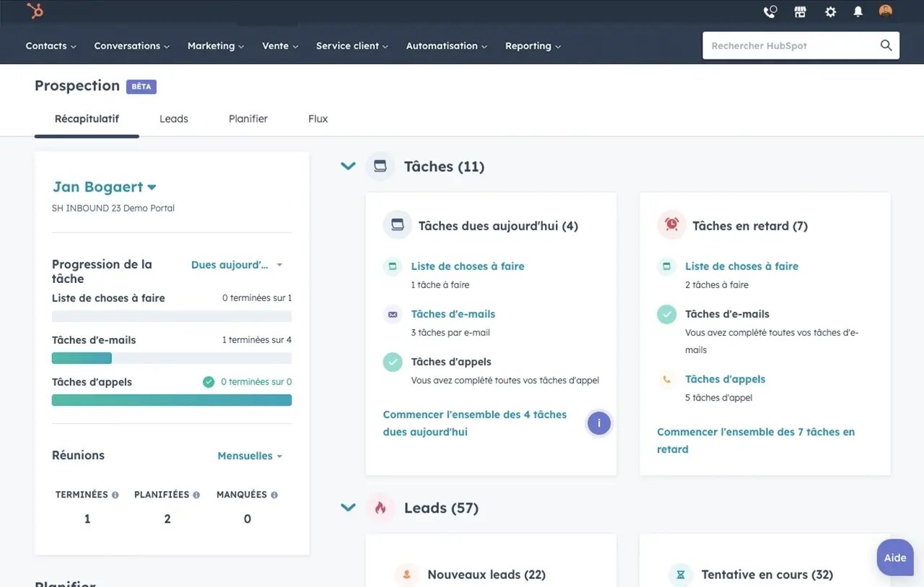Open the Service client menu

[352, 45]
